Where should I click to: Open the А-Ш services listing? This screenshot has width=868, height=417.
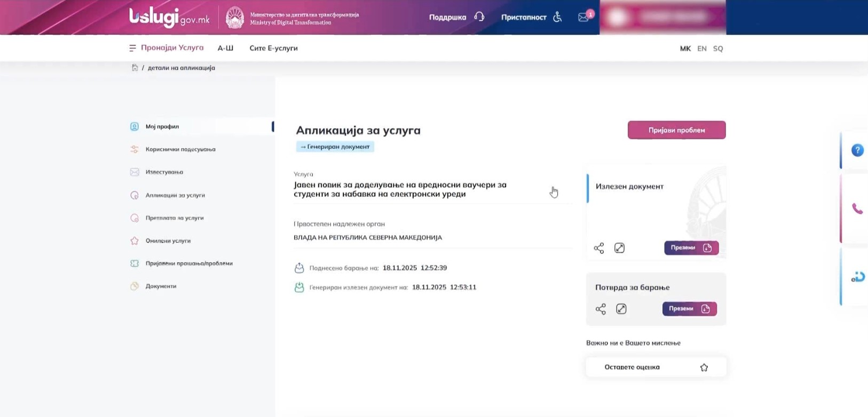(x=225, y=48)
